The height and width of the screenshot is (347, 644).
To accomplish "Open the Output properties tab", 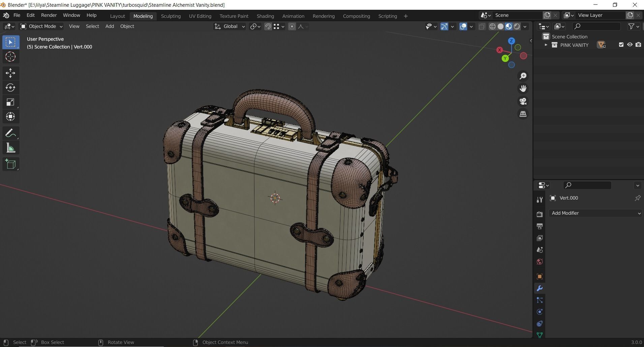I will point(540,226).
